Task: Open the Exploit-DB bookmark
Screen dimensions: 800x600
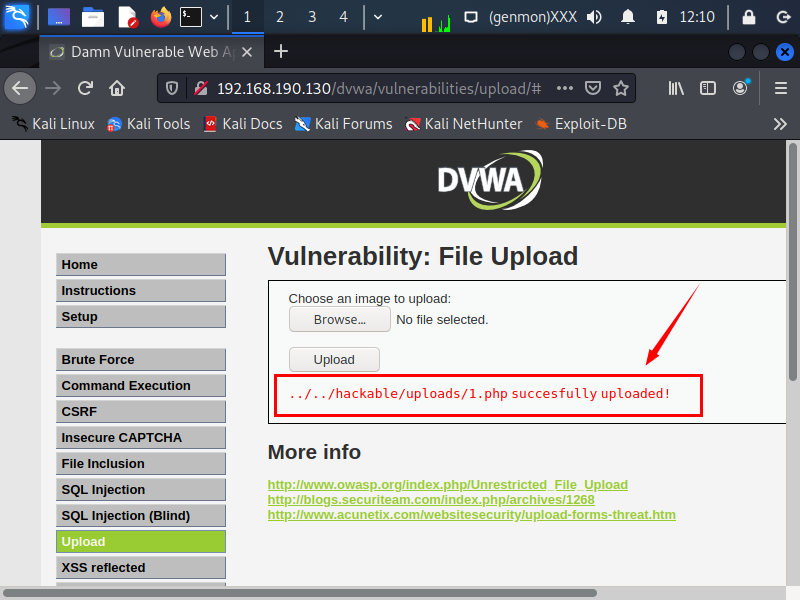Action: pyautogui.click(x=581, y=124)
